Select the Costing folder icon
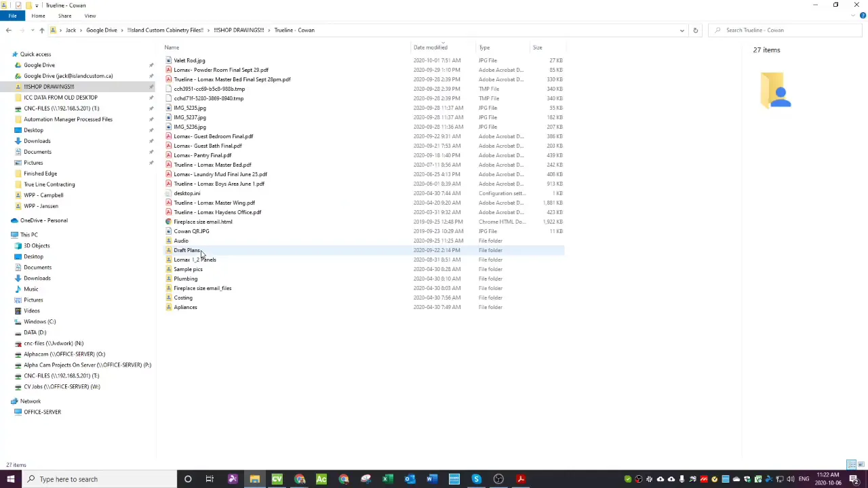The height and width of the screenshot is (488, 868). pyautogui.click(x=169, y=298)
